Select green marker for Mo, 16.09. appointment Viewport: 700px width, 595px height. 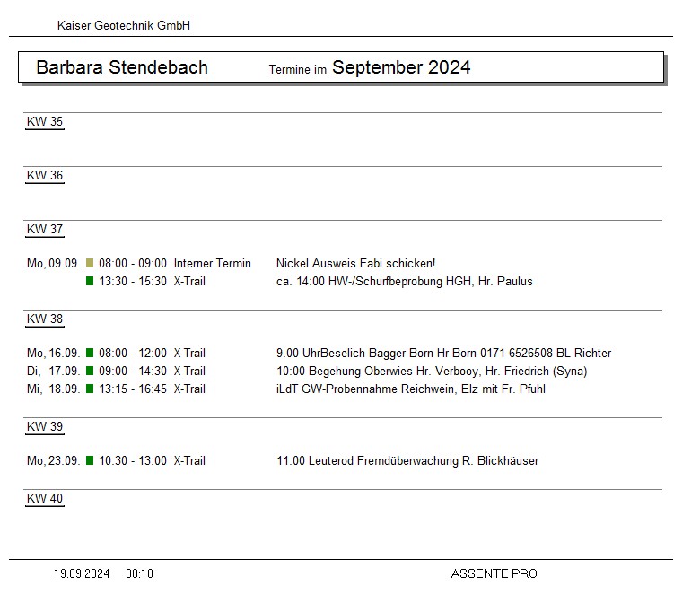click(x=90, y=353)
